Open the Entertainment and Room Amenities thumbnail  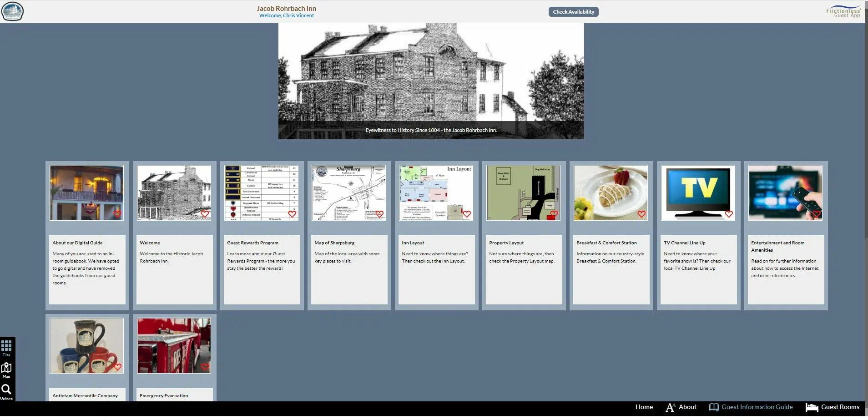(785, 193)
